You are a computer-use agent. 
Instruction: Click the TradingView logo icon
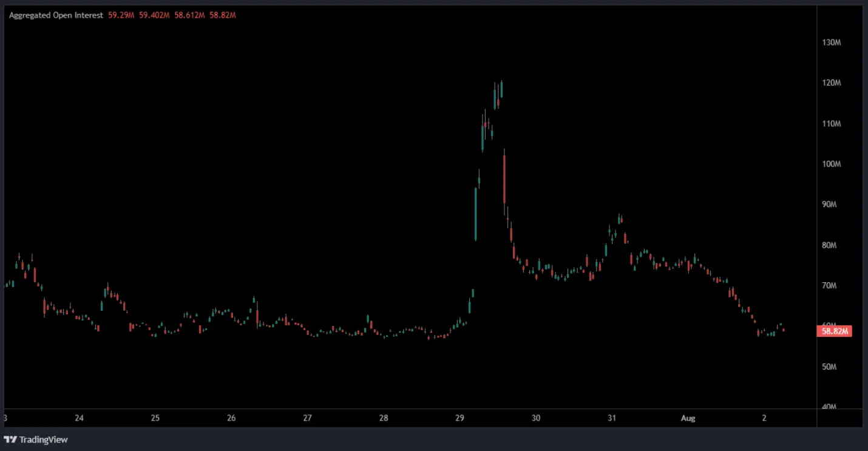pyautogui.click(x=10, y=439)
